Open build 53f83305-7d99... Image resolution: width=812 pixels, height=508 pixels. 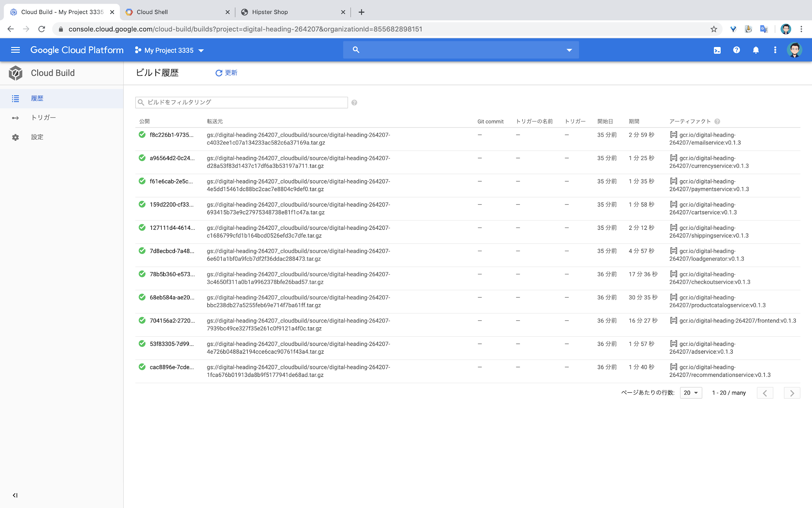coord(172,344)
